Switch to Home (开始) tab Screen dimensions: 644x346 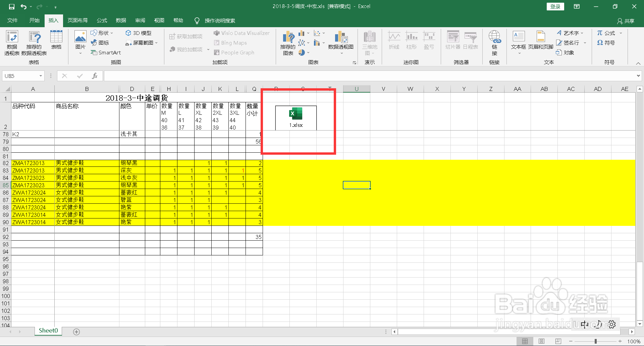34,20
